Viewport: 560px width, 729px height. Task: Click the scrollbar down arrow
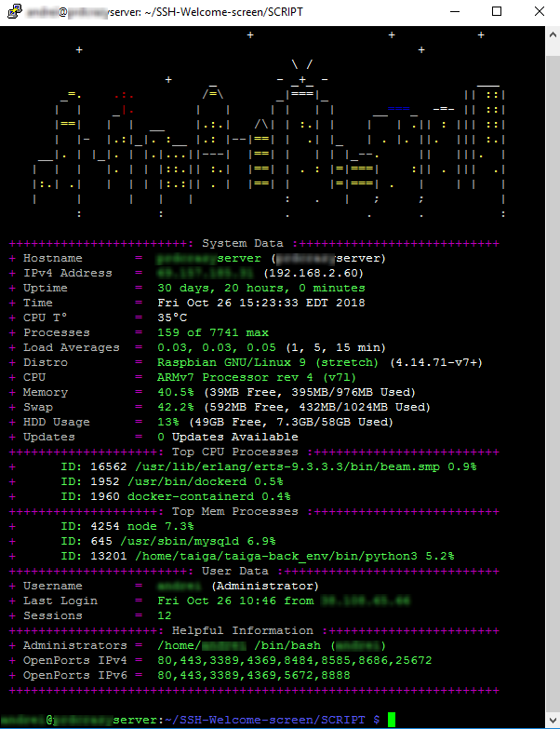[x=553, y=721]
